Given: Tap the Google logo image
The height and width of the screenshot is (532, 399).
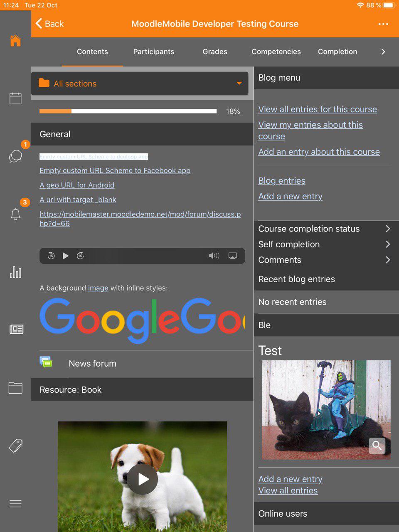Looking at the screenshot, I should coord(142,321).
